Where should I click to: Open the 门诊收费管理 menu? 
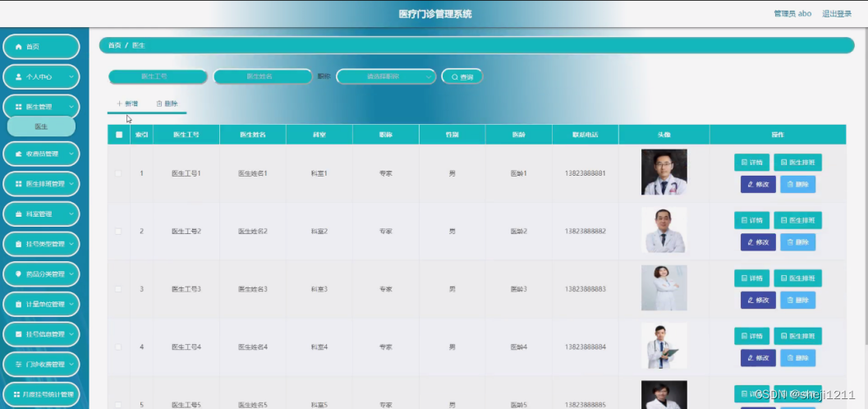coord(42,364)
